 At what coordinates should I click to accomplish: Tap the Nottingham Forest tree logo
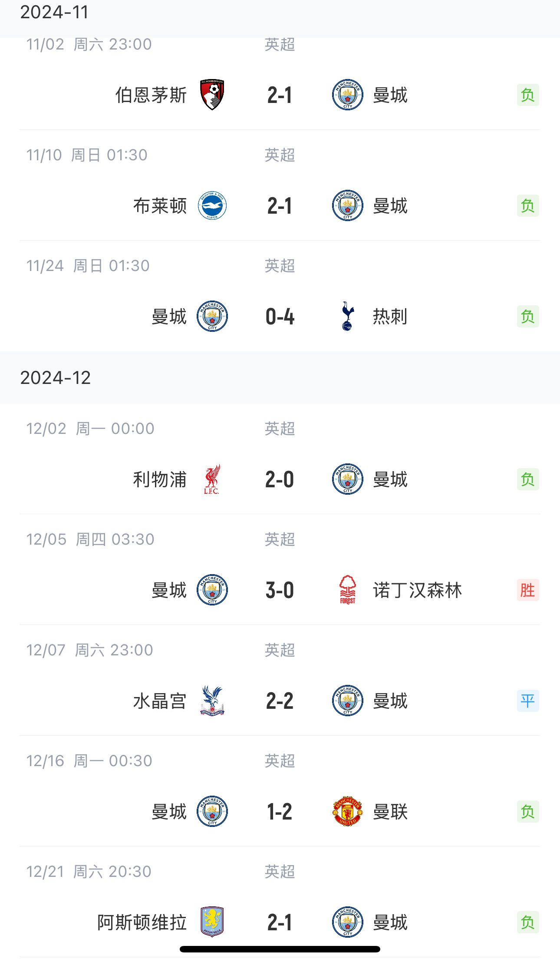[347, 590]
